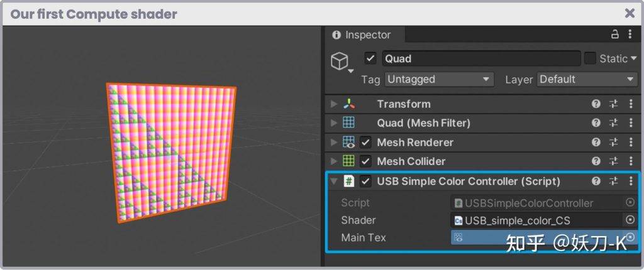Close the Our first Compute shader window
Viewport: 644px width, 270px height.
pyautogui.click(x=630, y=14)
